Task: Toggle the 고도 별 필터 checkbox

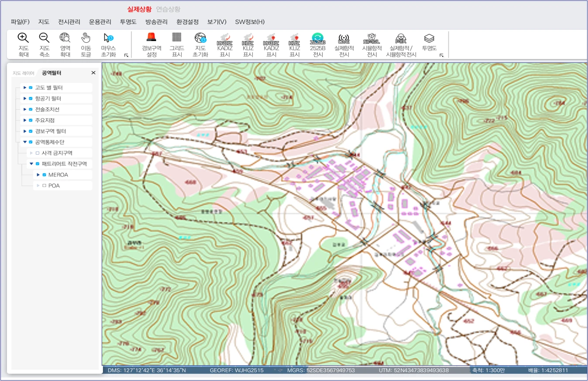Action: (31, 87)
